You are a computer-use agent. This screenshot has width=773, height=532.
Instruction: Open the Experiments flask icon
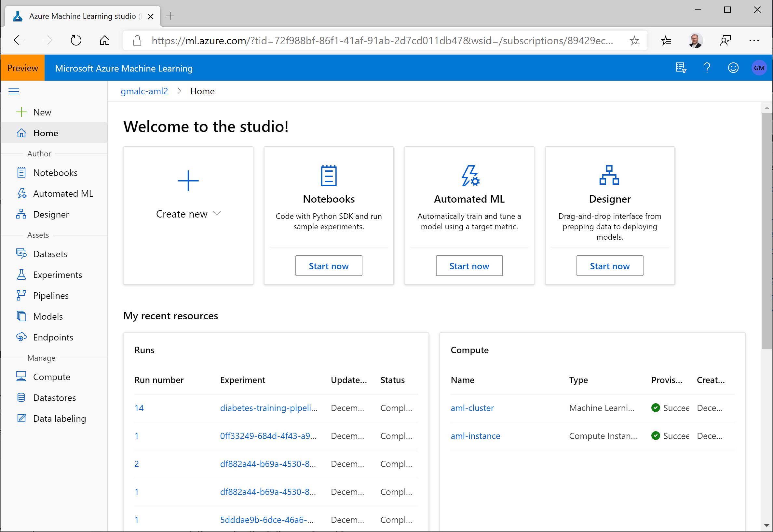tap(22, 275)
